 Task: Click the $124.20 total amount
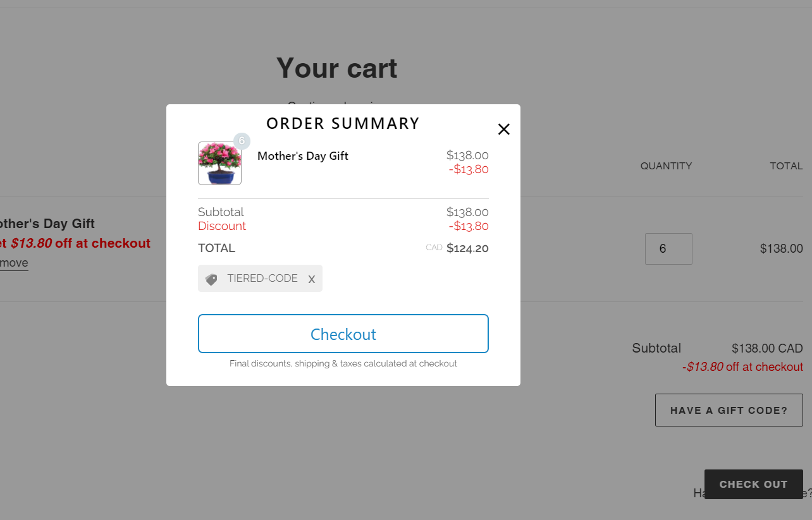(467, 248)
